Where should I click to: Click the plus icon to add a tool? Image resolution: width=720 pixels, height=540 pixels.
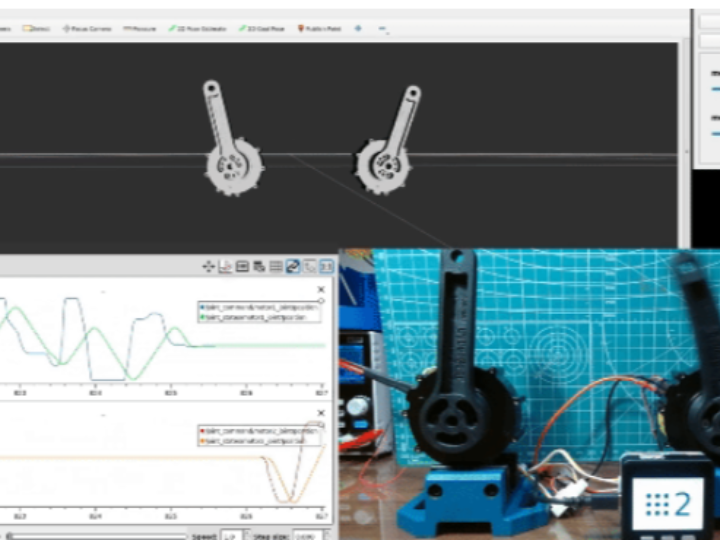point(358,29)
